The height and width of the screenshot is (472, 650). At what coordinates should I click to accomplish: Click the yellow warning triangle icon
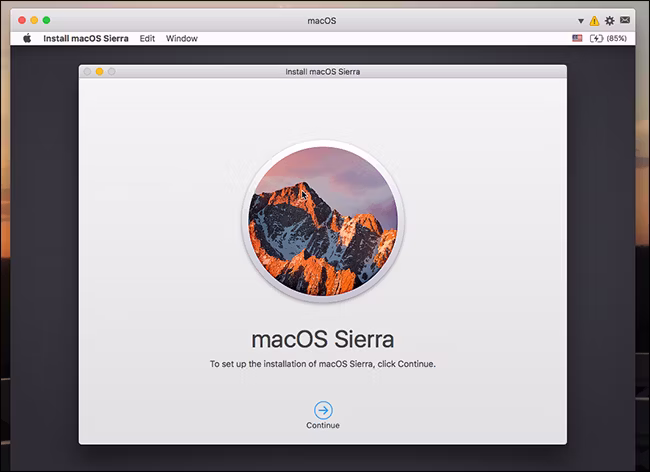click(594, 20)
